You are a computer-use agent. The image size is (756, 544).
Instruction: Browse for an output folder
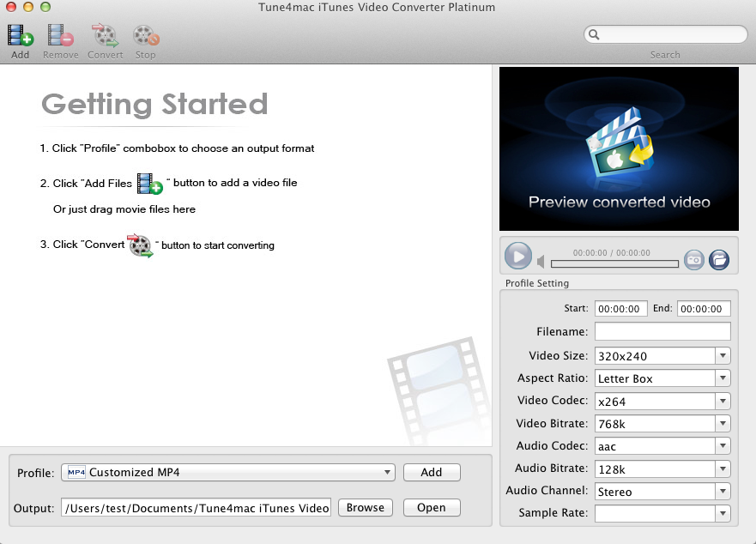tap(365, 507)
